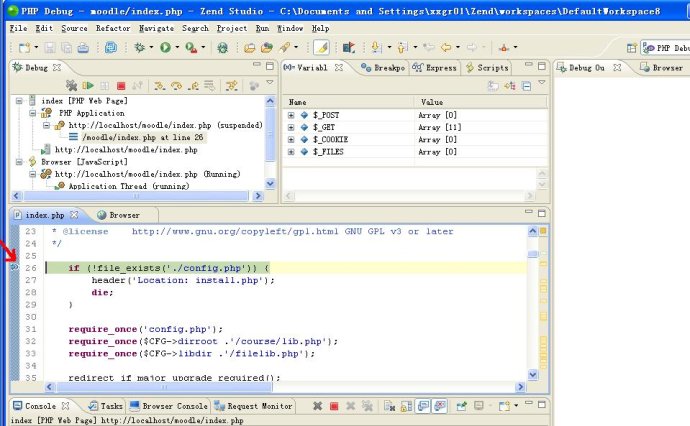
Task: Switch to the Browser editor tab
Action: 119,215
